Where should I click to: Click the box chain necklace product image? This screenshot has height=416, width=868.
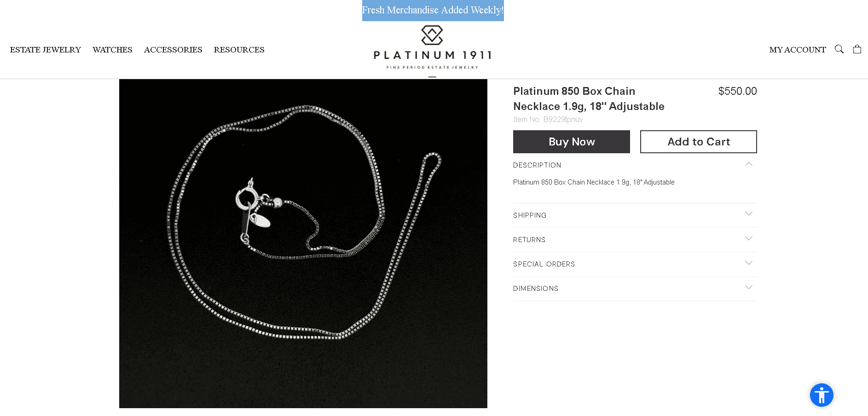click(x=303, y=243)
